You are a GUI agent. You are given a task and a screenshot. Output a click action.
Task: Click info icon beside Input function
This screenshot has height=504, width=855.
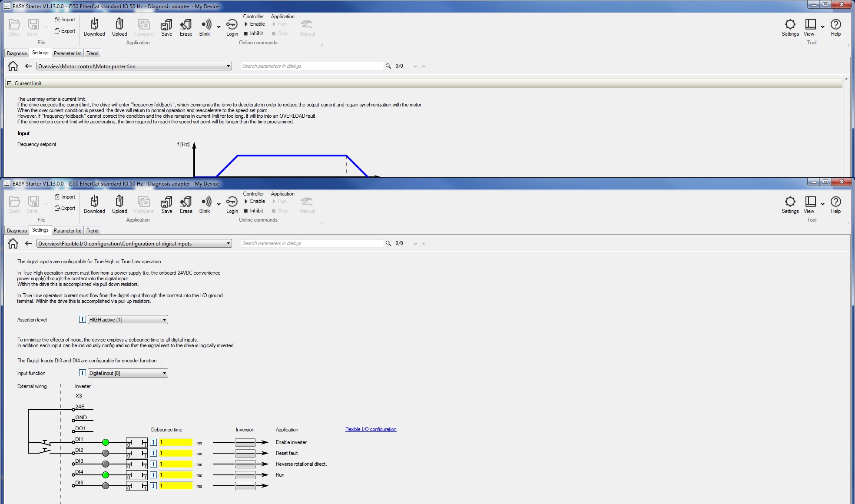pos(83,373)
